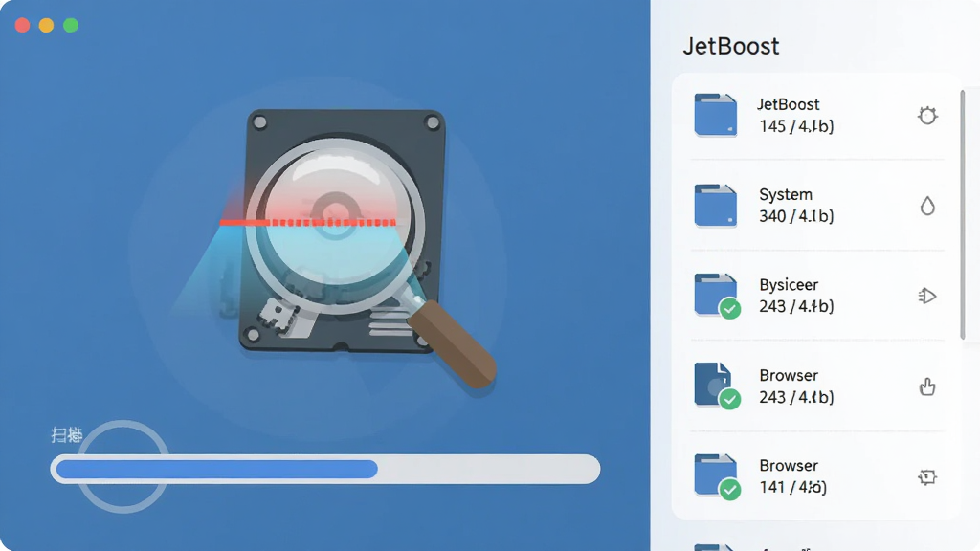Click the hand icon in the Browser 243 row

point(927,386)
